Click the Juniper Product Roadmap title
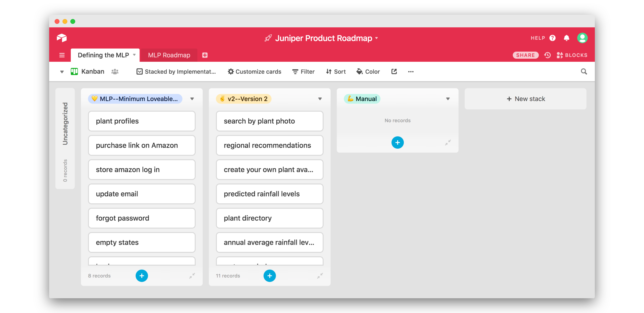The width and height of the screenshot is (644, 313). tap(324, 38)
